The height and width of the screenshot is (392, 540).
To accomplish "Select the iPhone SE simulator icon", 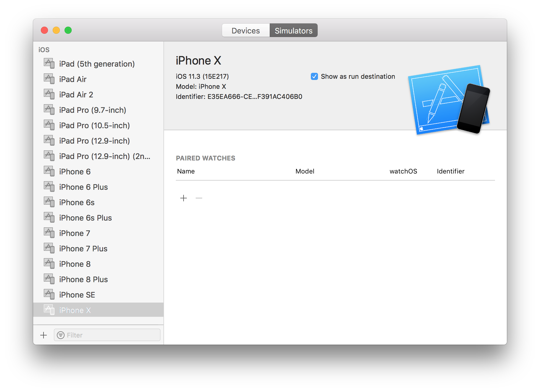I will 49,294.
